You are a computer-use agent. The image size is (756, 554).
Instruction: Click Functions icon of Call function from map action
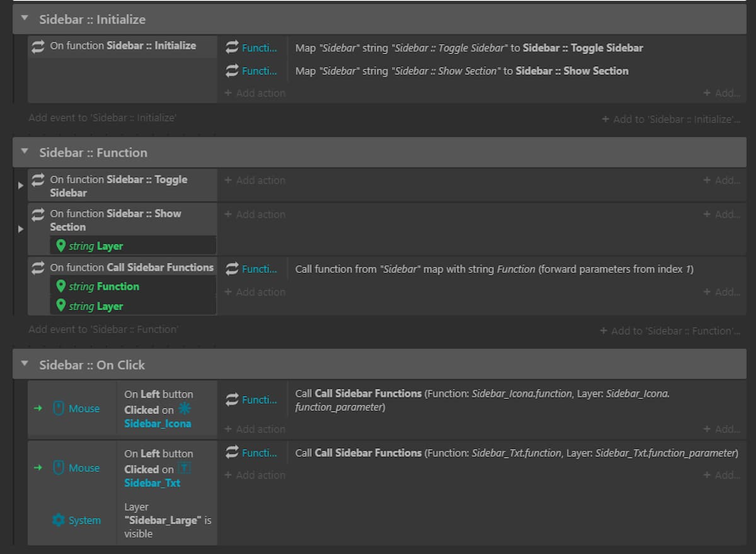tap(232, 269)
